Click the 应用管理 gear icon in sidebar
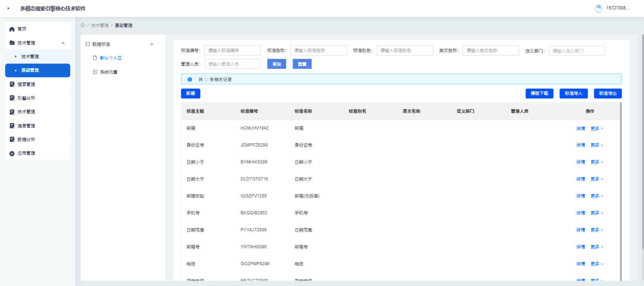This screenshot has height=286, width=644. (12, 154)
